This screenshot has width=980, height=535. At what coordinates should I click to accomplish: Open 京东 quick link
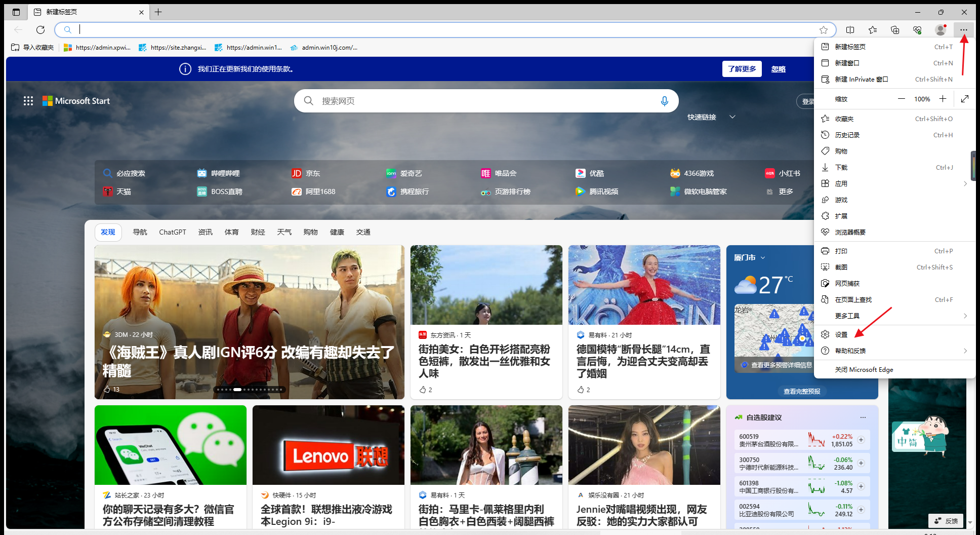(x=306, y=173)
